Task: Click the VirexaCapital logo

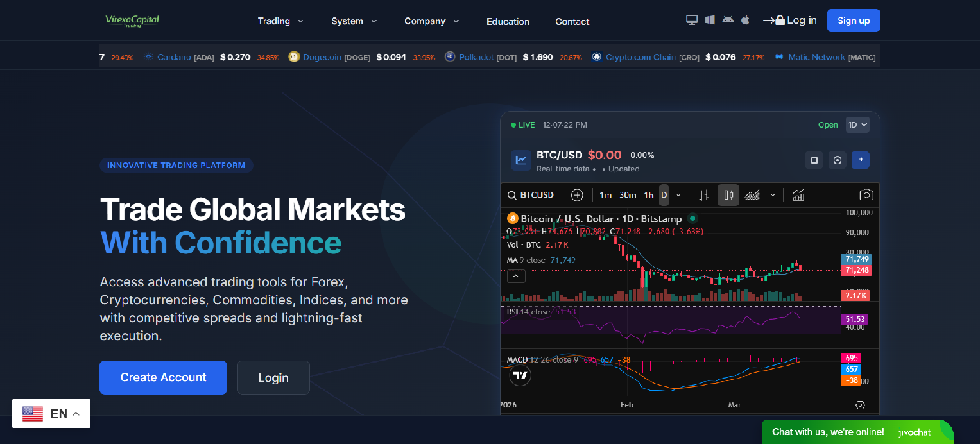Action: point(132,21)
